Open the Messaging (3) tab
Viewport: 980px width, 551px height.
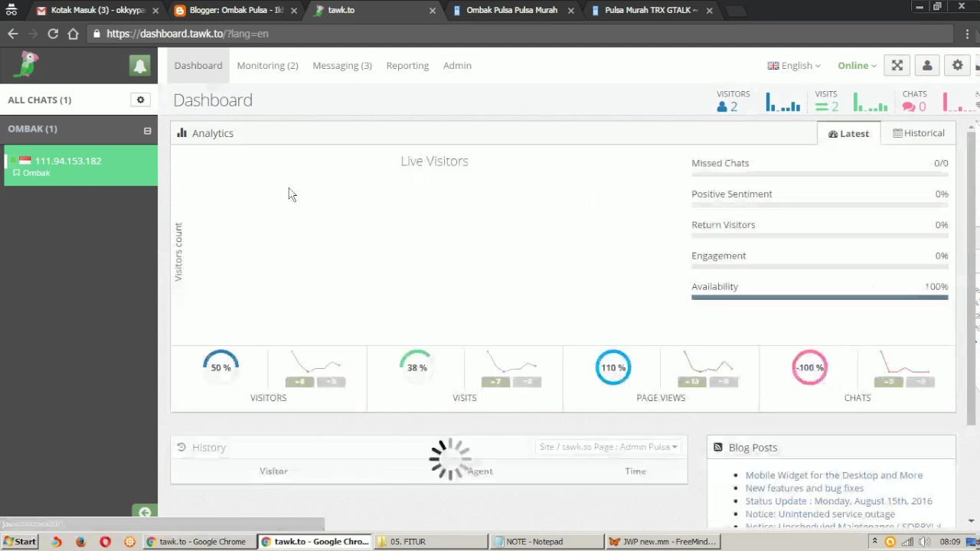pos(342,66)
